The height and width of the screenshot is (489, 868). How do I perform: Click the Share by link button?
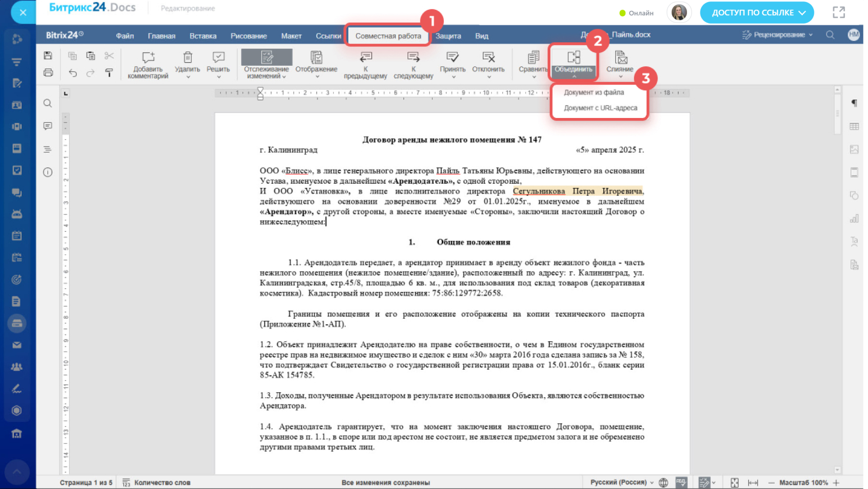click(757, 13)
